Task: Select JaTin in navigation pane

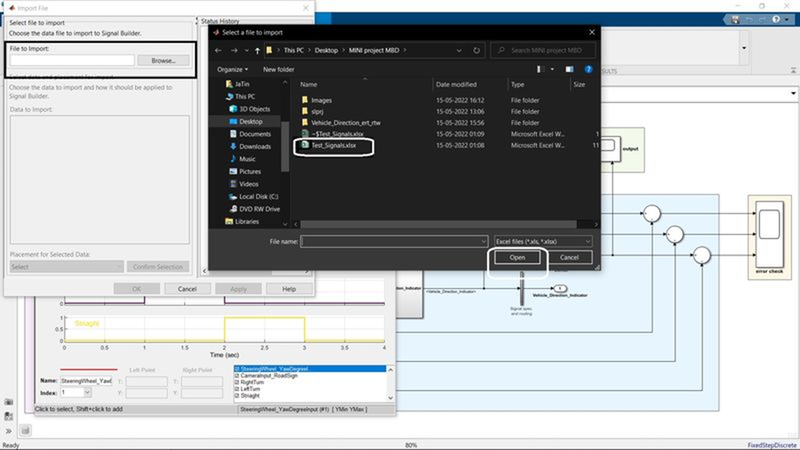Action: [x=241, y=84]
